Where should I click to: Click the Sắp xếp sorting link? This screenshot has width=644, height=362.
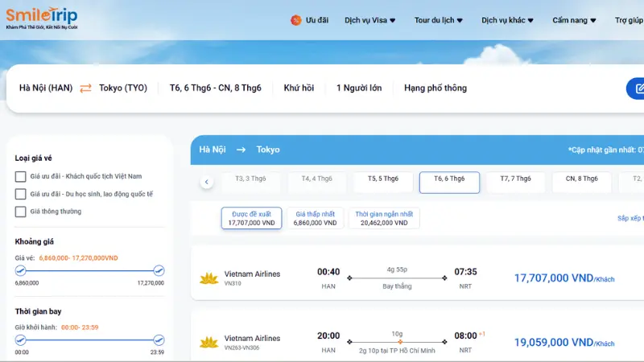click(630, 218)
